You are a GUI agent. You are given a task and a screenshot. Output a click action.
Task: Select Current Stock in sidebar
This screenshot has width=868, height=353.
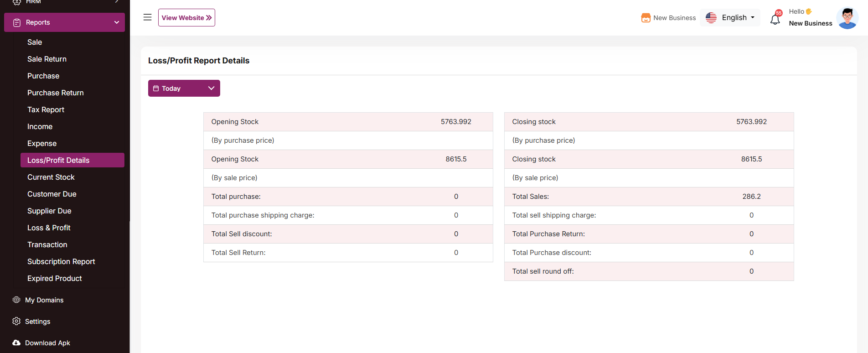click(51, 177)
